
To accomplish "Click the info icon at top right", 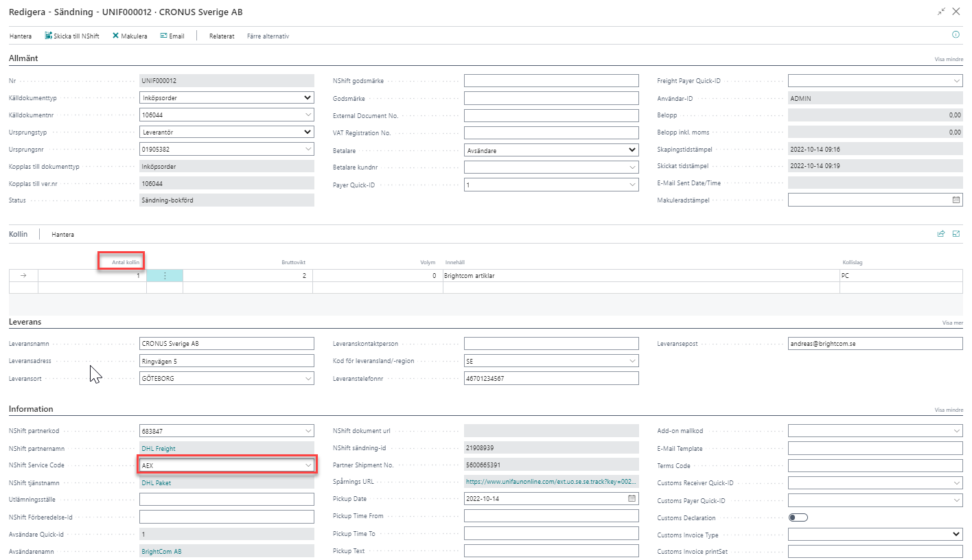I will coord(956,34).
